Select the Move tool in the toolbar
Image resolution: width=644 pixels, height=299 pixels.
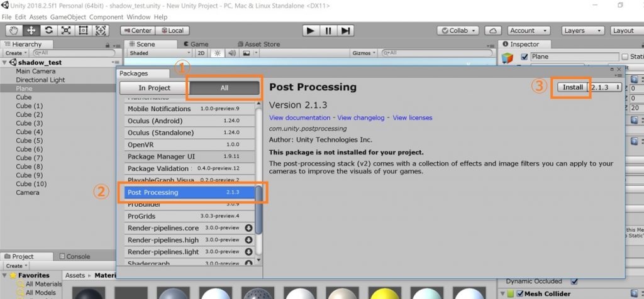[31, 30]
